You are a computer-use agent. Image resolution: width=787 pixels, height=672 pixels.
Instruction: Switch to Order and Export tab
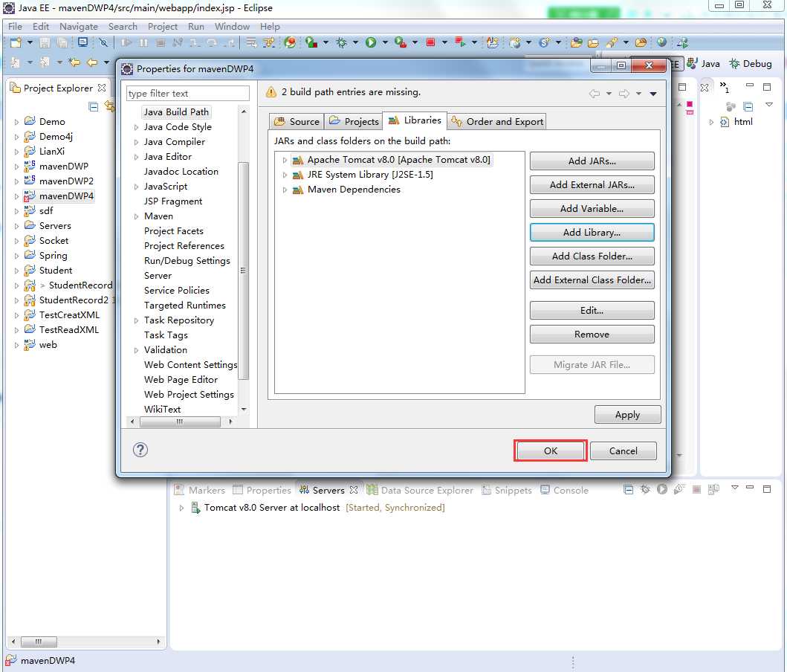497,121
